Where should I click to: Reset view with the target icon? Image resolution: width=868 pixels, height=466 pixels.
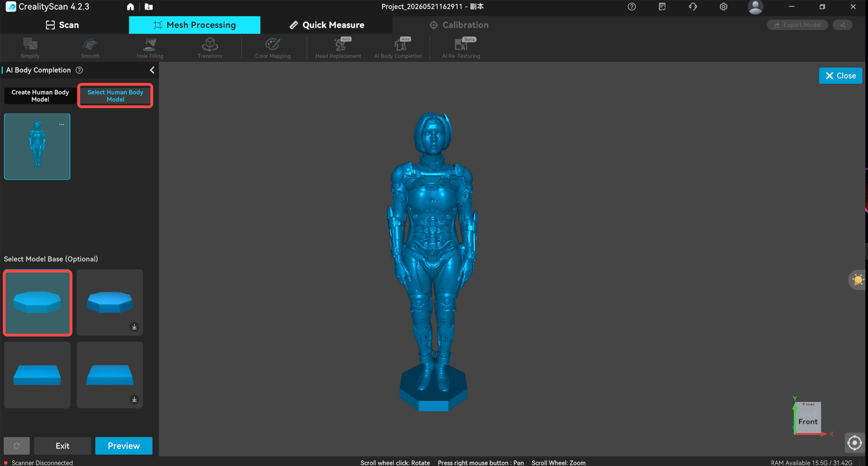click(854, 443)
